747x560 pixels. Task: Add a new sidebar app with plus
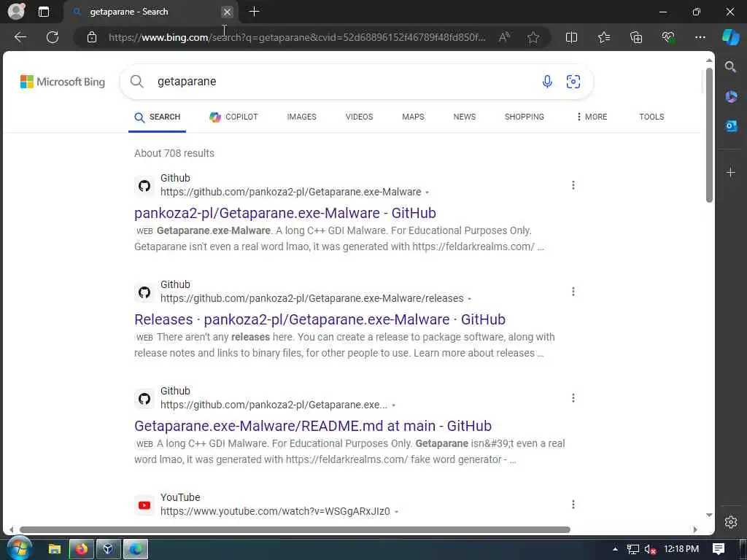731,172
